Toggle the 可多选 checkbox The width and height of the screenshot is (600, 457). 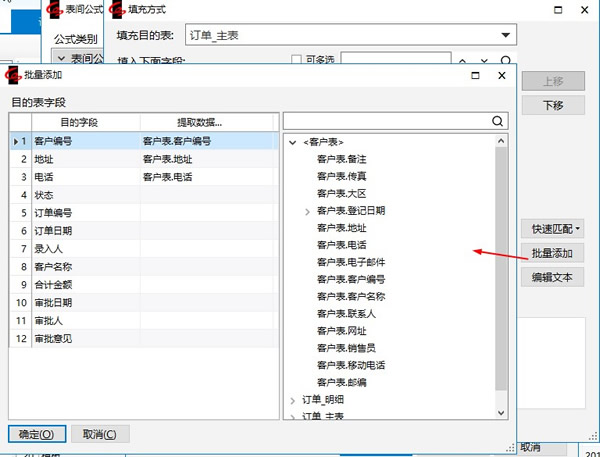(x=295, y=61)
